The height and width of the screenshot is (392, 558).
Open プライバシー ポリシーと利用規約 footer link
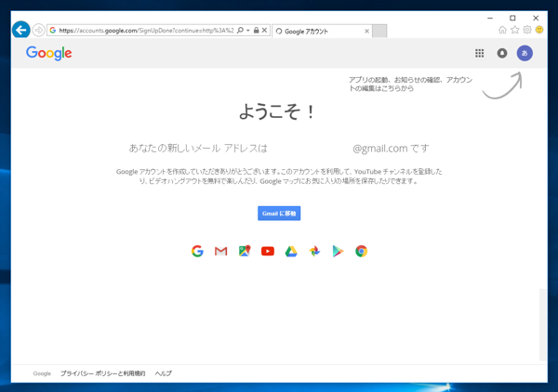point(103,373)
